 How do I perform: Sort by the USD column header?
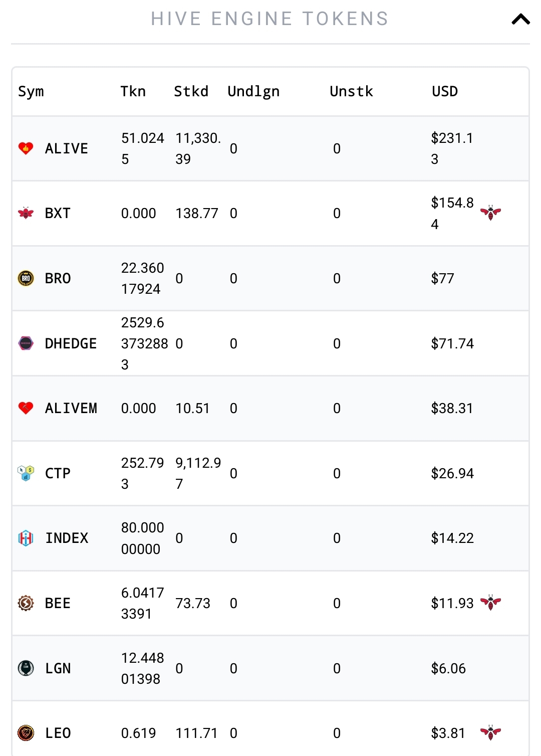pyautogui.click(x=445, y=91)
